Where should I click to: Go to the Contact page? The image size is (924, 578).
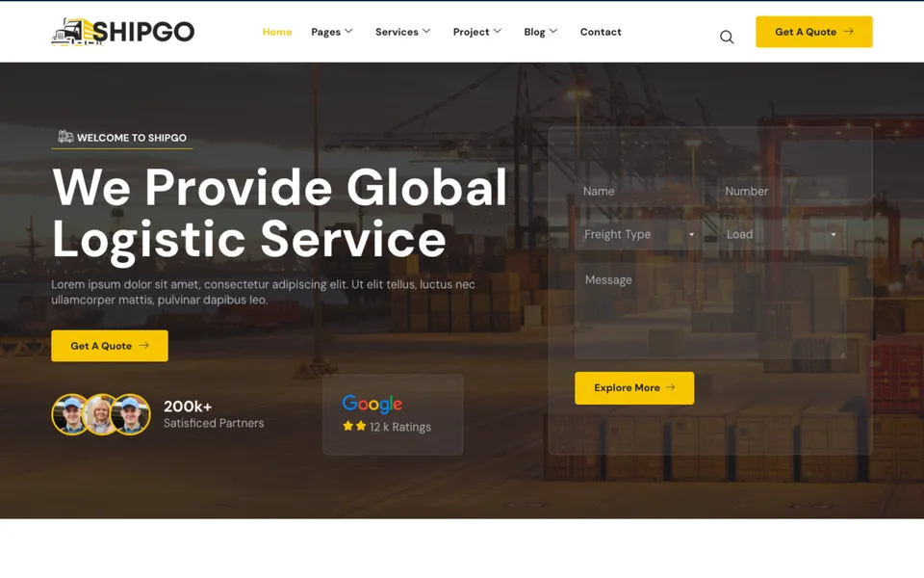601,32
